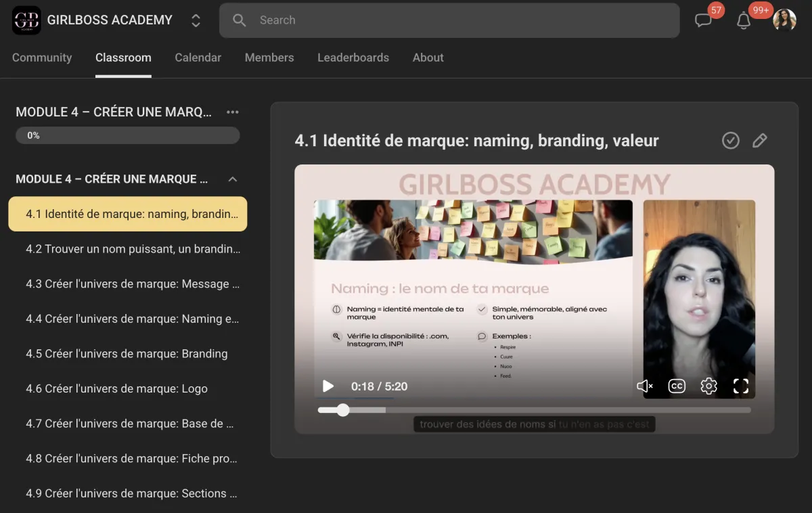Image resolution: width=812 pixels, height=513 pixels.
Task: View the Leaderboards tab
Action: pos(353,58)
